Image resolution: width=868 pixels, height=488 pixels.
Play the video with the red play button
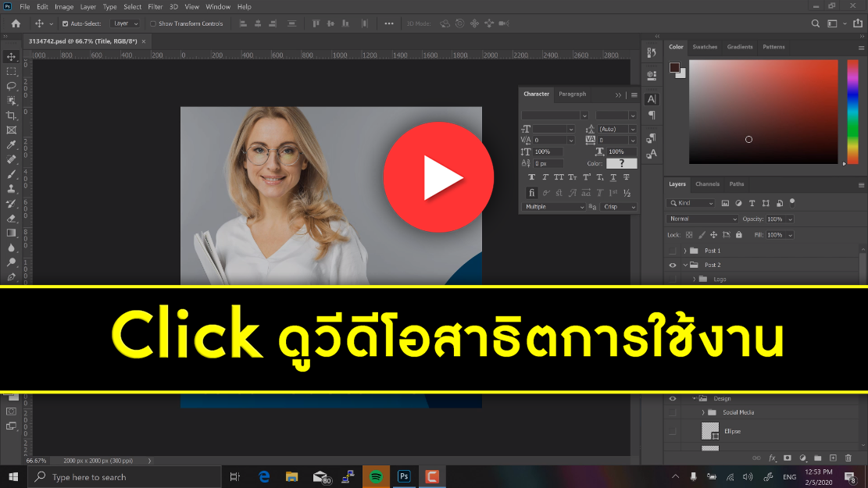coord(438,177)
